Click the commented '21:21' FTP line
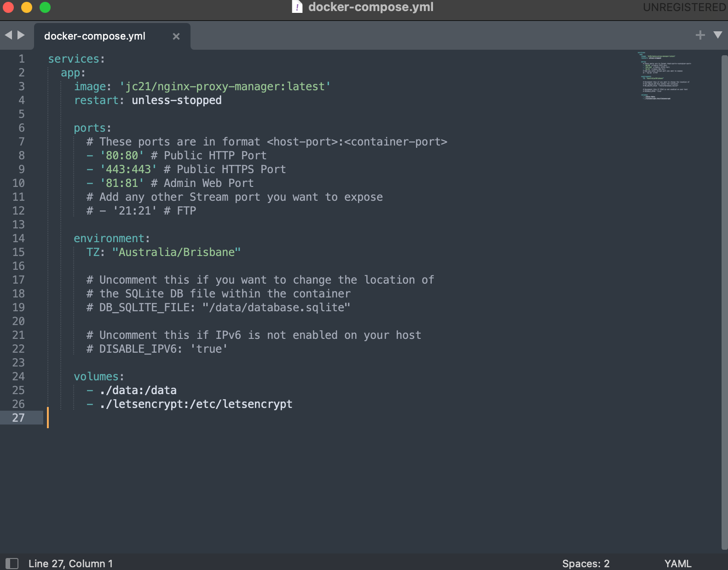The height and width of the screenshot is (570, 728). click(x=141, y=211)
